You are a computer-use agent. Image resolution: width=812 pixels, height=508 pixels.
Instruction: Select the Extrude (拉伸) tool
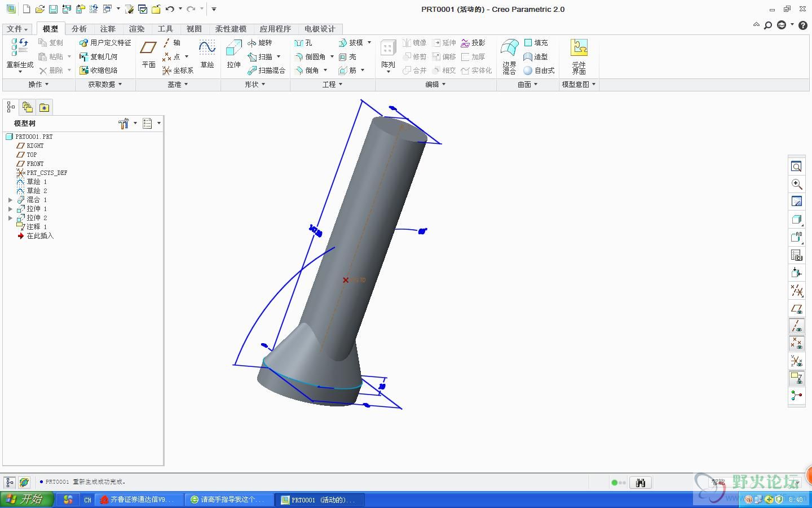[234, 55]
